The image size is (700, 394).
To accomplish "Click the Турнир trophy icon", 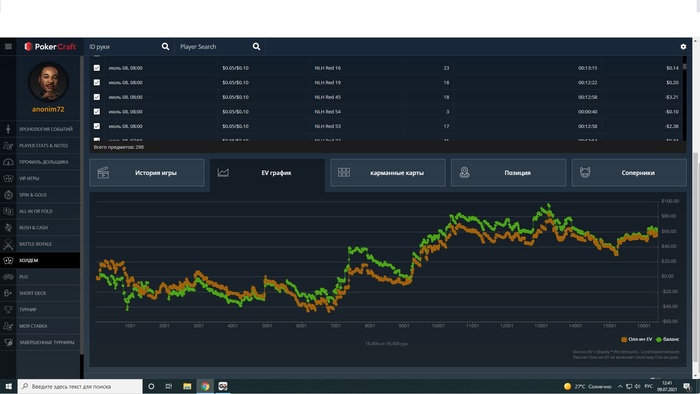I will [8, 310].
